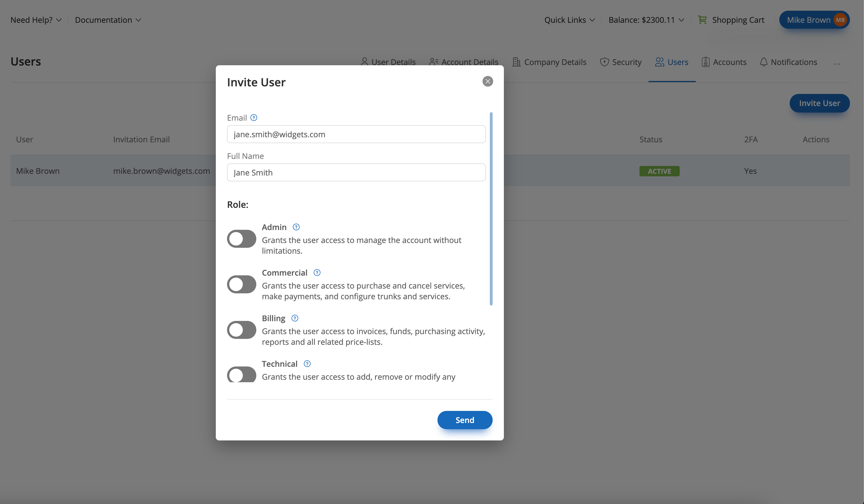
Task: Switch to the Accounts tab
Action: coord(724,62)
